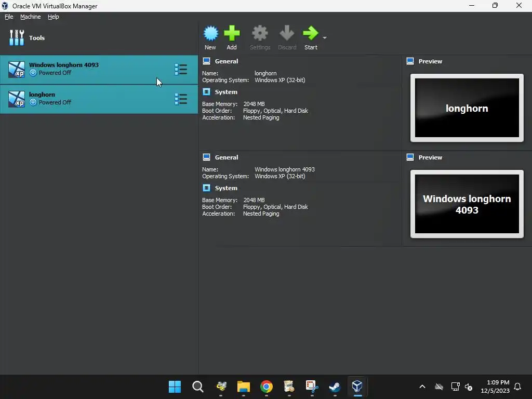Select the longhorn machine entry
This screenshot has height=399, width=532.
[x=99, y=99]
